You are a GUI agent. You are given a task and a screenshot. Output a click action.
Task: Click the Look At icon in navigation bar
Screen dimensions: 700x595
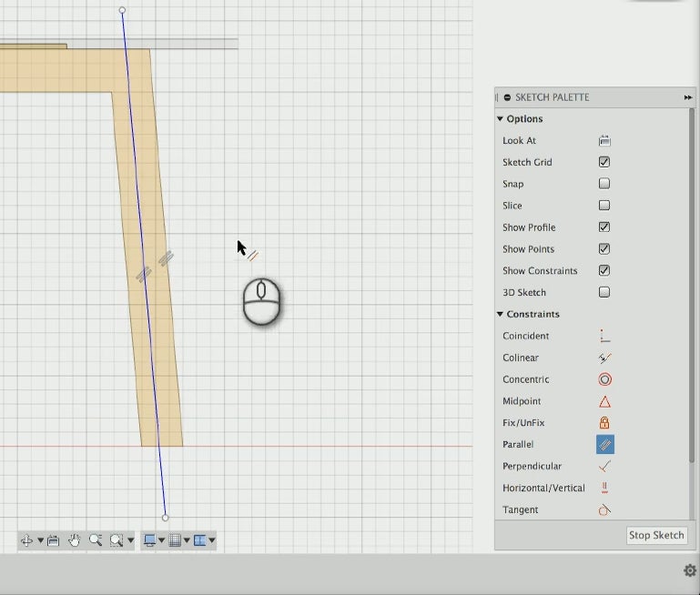pyautogui.click(x=53, y=540)
